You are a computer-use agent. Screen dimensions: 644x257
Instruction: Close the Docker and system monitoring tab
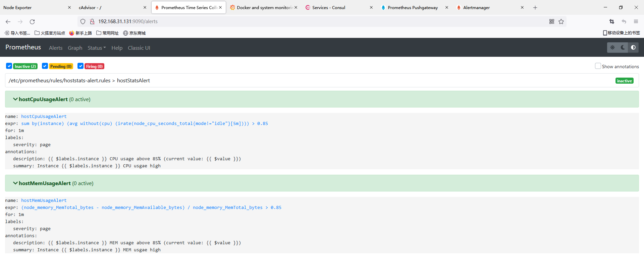[x=296, y=7]
